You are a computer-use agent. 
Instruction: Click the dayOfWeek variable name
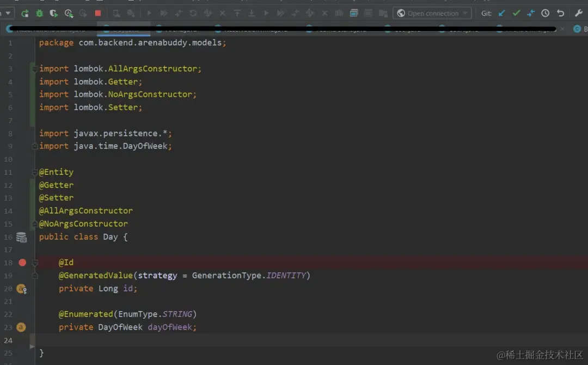[x=170, y=327]
